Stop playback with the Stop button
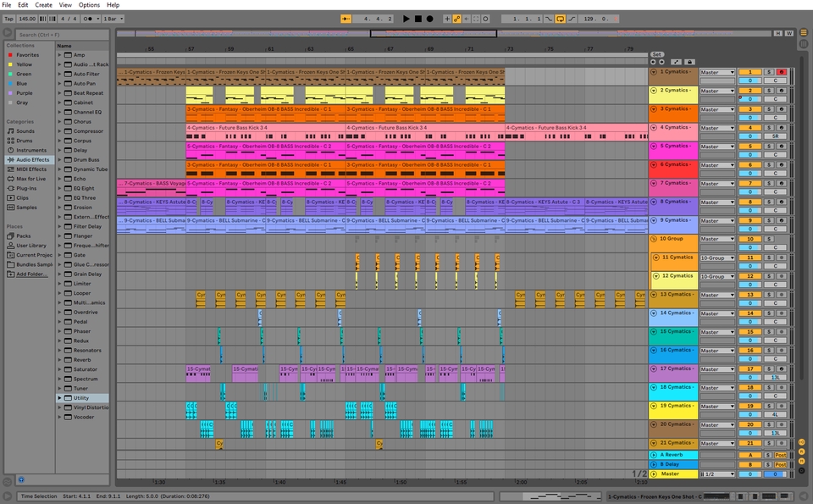Image resolution: width=813 pixels, height=504 pixels. [418, 19]
